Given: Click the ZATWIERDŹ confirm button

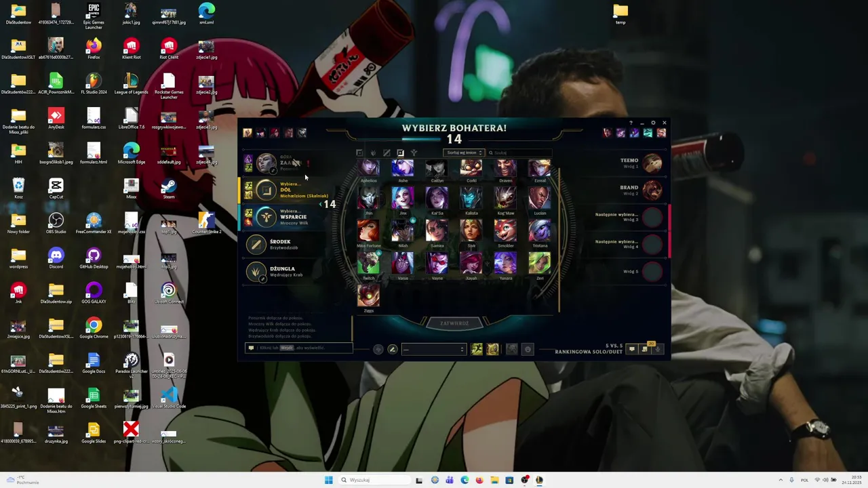Looking at the screenshot, I should [x=454, y=323].
